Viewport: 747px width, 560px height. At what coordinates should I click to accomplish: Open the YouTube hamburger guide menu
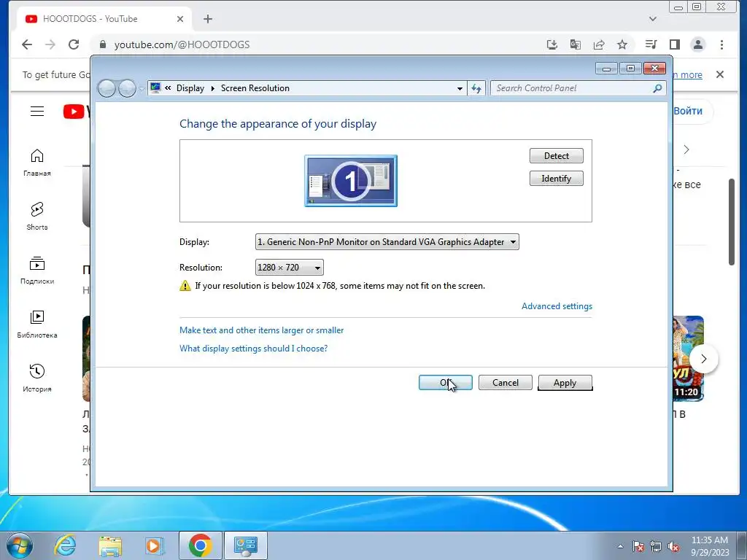click(x=37, y=112)
